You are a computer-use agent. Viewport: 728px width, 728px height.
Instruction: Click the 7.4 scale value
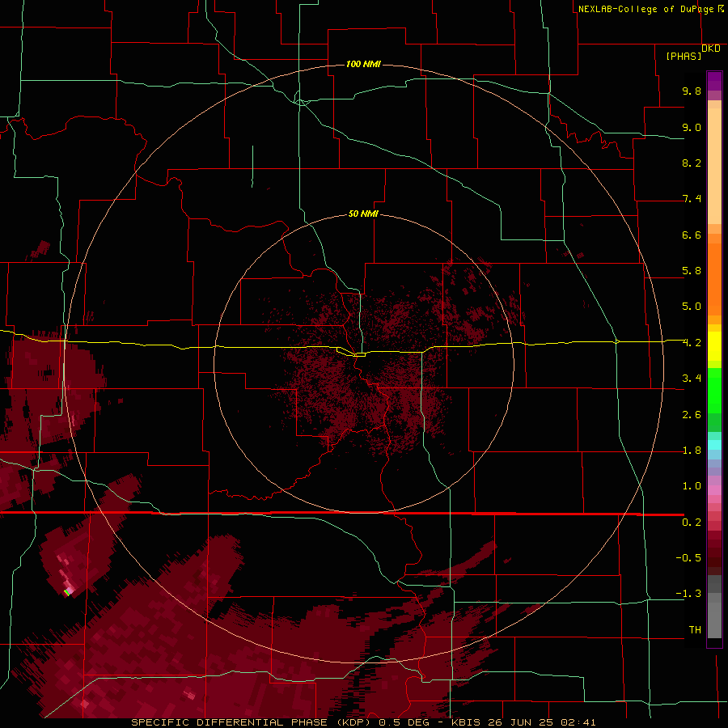pyautogui.click(x=692, y=199)
